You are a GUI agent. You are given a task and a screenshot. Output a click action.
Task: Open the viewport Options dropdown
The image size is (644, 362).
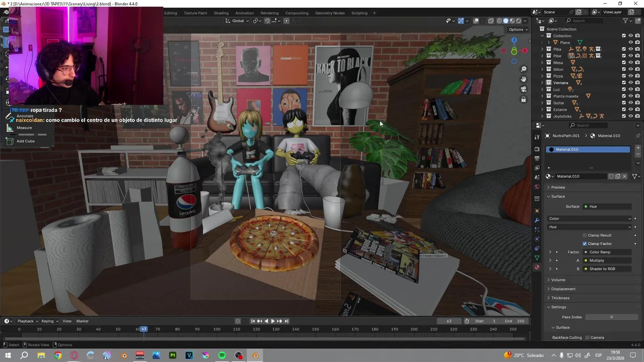click(x=518, y=29)
